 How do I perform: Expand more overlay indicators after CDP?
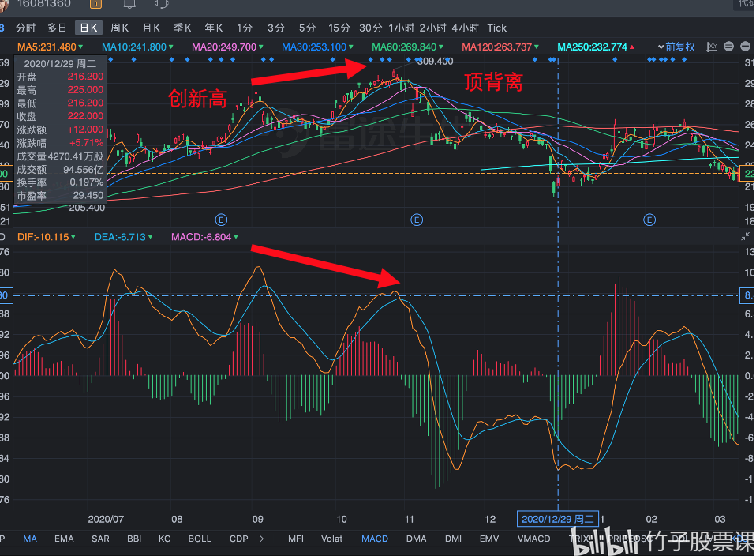pyautogui.click(x=261, y=539)
